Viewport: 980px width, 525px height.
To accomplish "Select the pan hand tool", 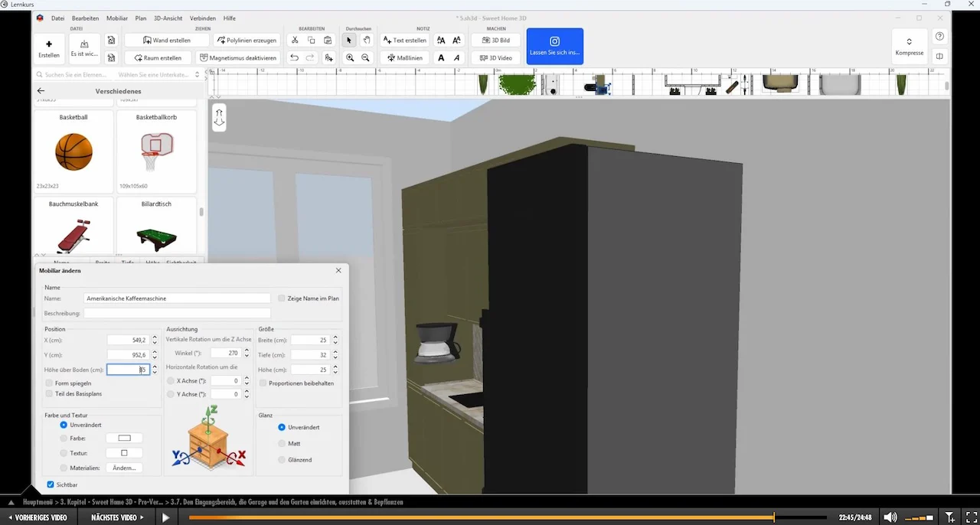I will tap(366, 41).
